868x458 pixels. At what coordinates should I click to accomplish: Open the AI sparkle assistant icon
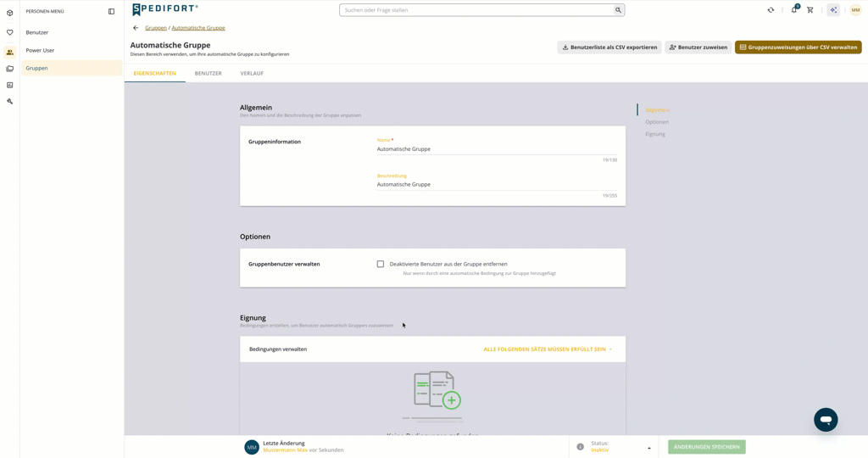pyautogui.click(x=833, y=10)
